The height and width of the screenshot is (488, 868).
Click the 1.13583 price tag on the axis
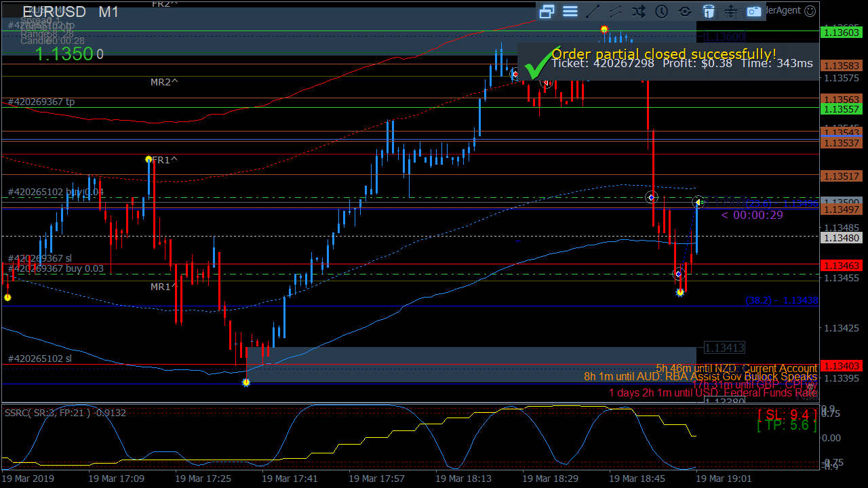coord(841,65)
